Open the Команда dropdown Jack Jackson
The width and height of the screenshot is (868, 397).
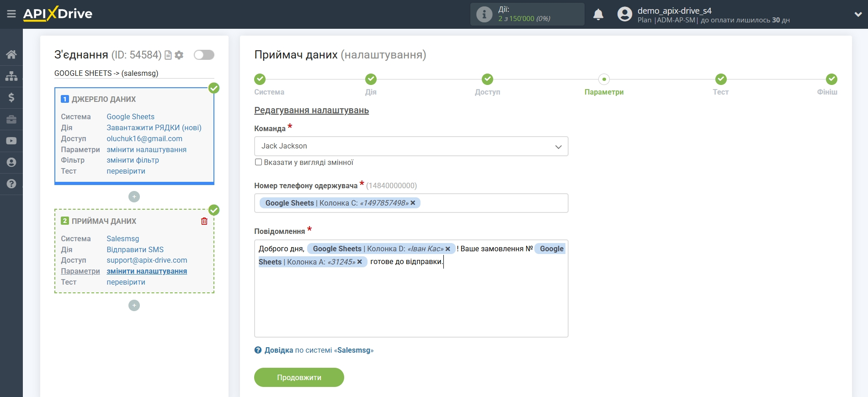[411, 146]
